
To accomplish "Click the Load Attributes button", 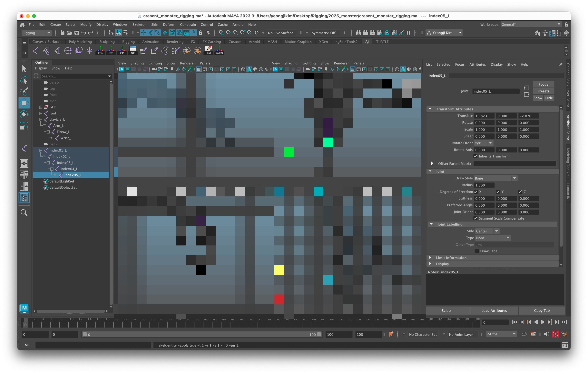I will (x=494, y=310).
